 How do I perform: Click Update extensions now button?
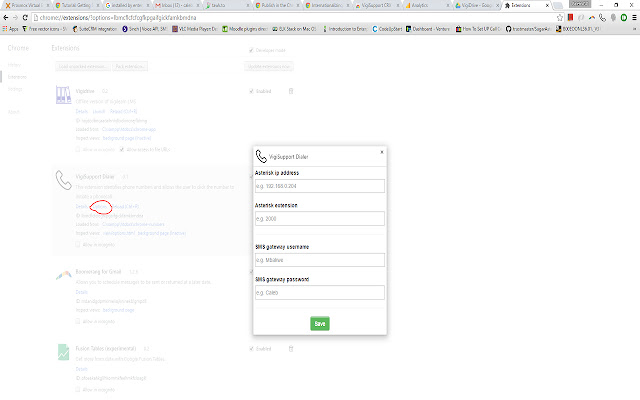click(269, 66)
